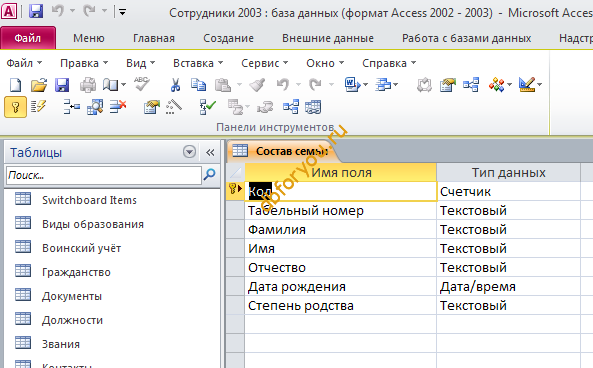Click the Paste clipboard icon

[223, 85]
